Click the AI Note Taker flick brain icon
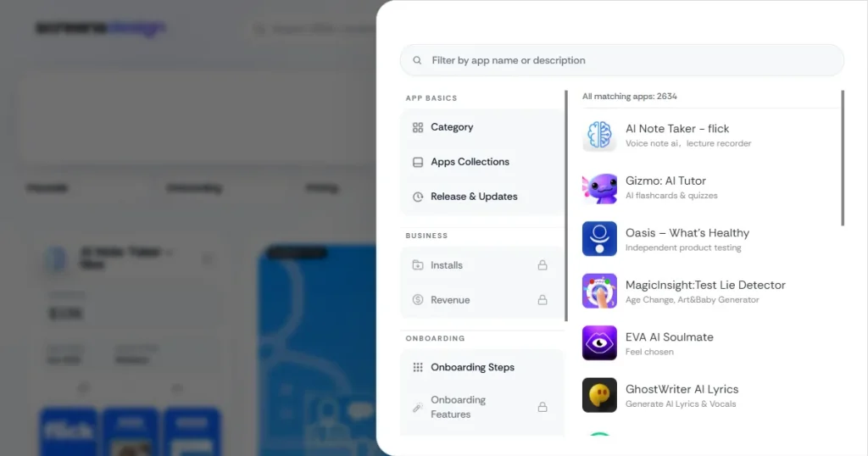The height and width of the screenshot is (456, 868). point(599,135)
